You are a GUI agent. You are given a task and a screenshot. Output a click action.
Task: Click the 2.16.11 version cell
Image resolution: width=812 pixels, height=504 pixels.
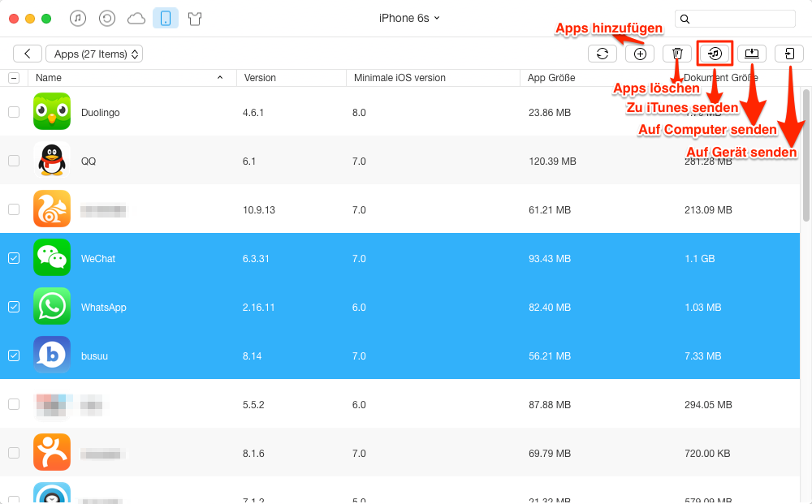(258, 307)
